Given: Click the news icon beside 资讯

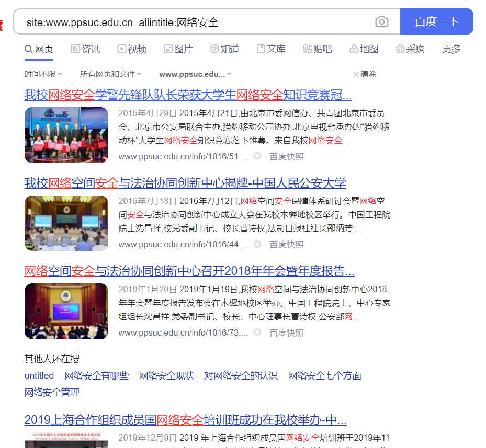Looking at the screenshot, I should [x=75, y=49].
